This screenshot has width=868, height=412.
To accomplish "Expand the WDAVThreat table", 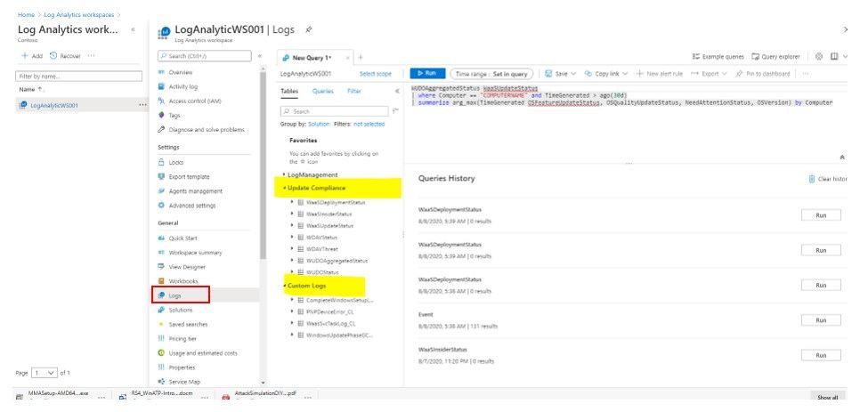I will tap(292, 249).
